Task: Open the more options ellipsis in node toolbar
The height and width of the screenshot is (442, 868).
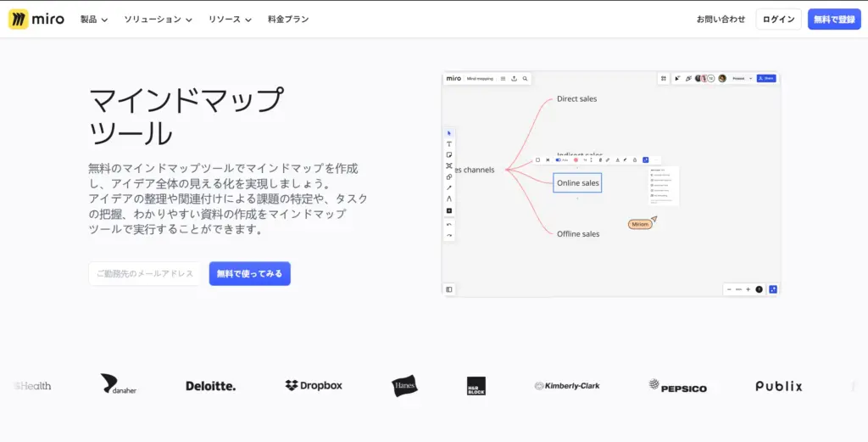Action: 656,160
